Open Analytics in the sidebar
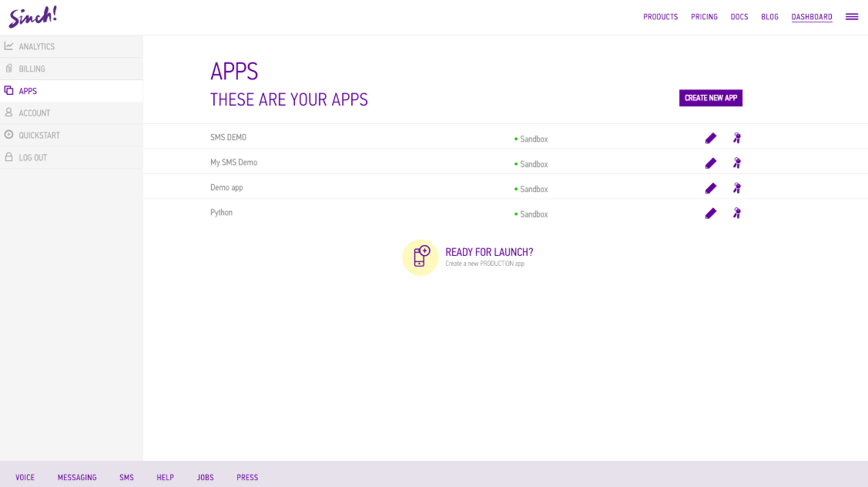The width and height of the screenshot is (868, 487). click(36, 47)
